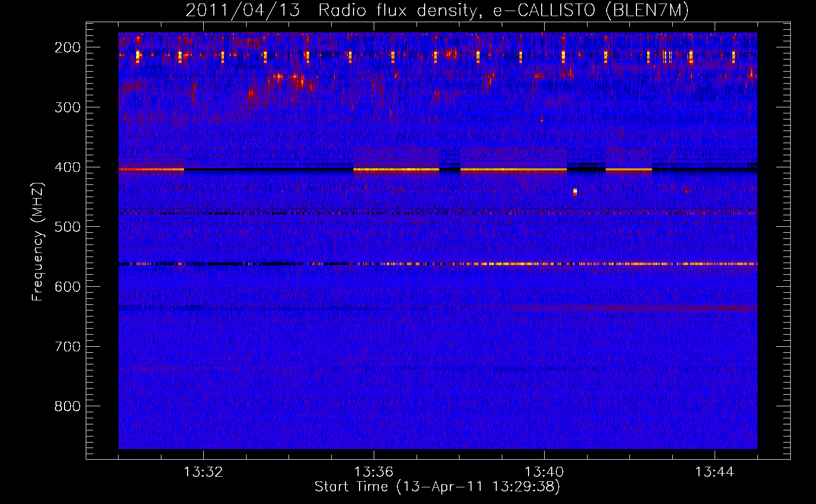Select the '200' frequency axis label
816x504 pixels.
[68, 47]
